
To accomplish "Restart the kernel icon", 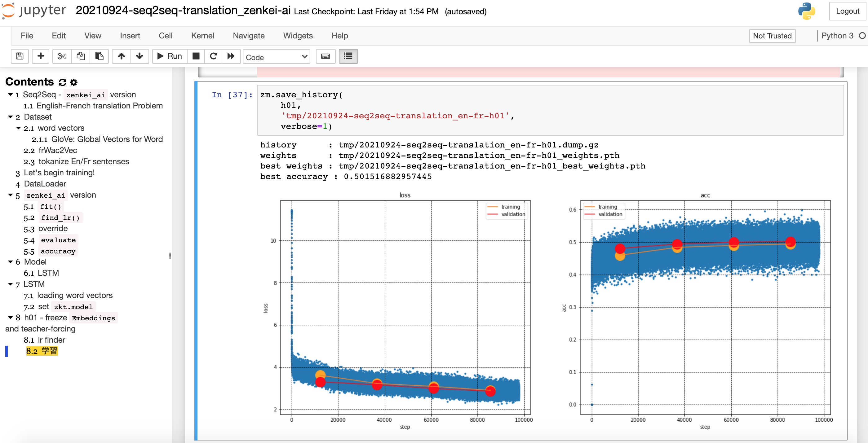I will [x=213, y=56].
